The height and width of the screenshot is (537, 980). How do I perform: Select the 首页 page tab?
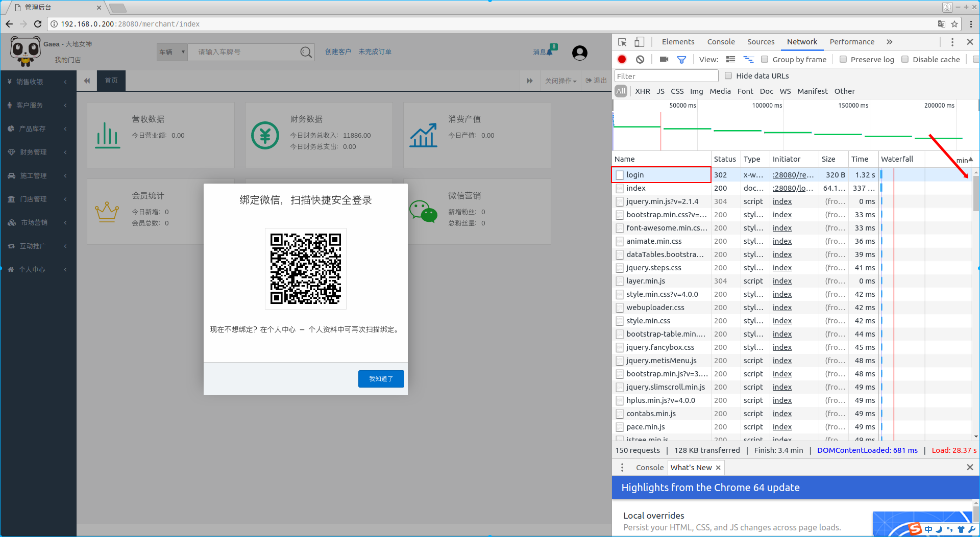(x=111, y=81)
